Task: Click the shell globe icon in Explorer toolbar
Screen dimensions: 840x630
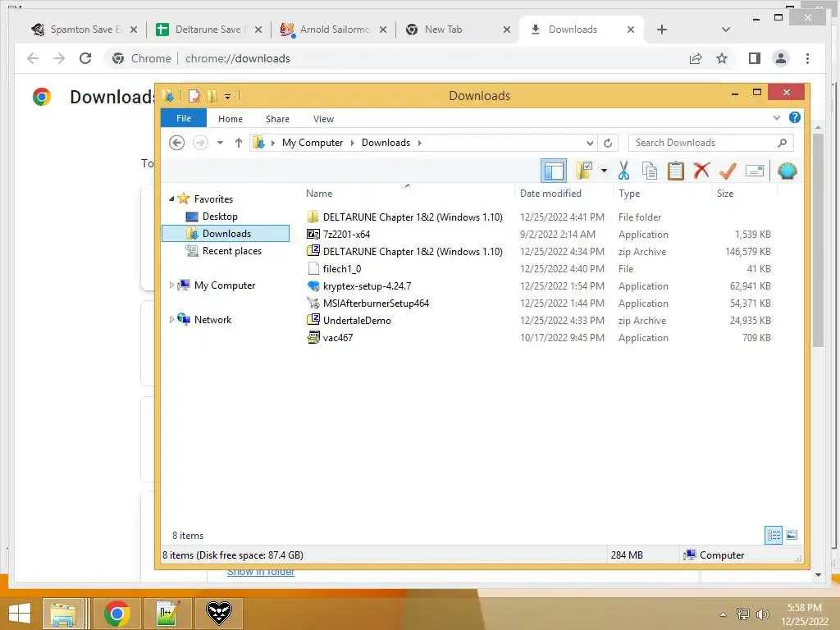Action: 787,171
